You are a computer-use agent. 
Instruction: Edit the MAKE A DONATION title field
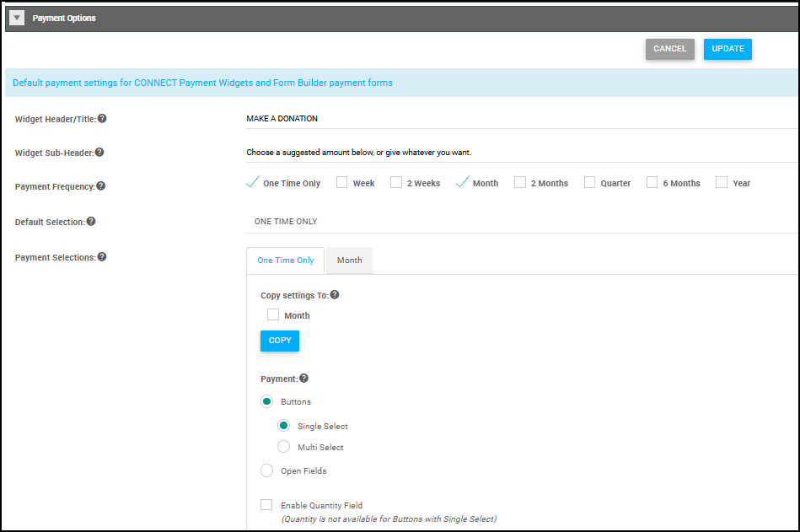(522, 118)
